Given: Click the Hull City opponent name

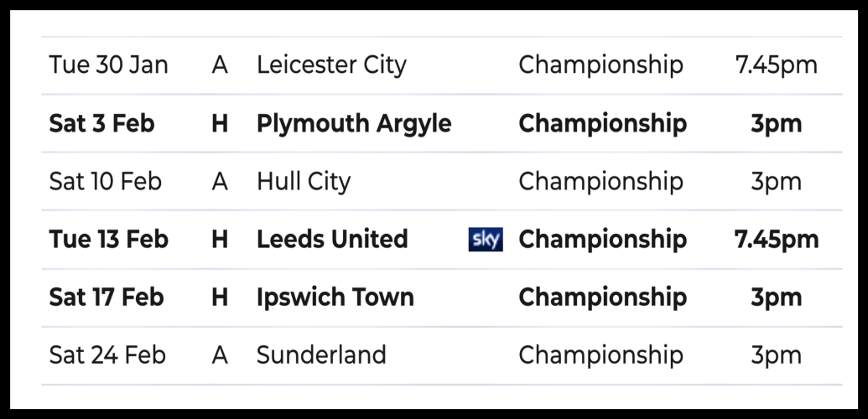Looking at the screenshot, I should (x=304, y=182).
